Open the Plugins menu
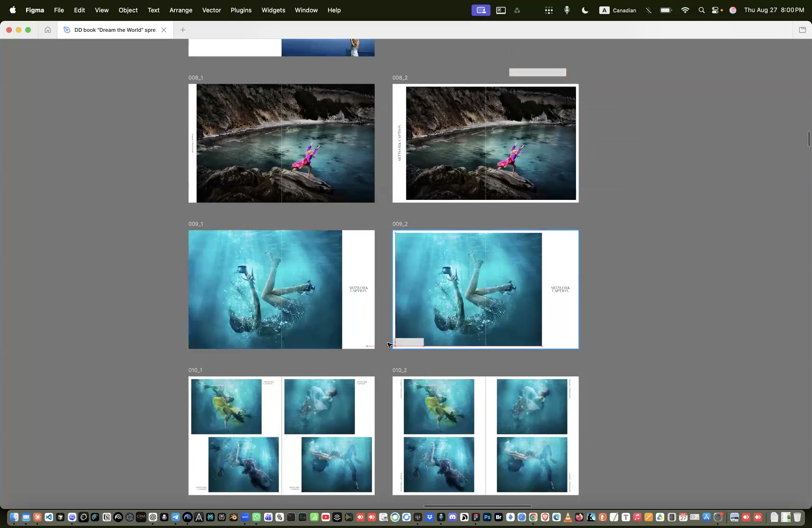This screenshot has height=528, width=812. point(241,10)
